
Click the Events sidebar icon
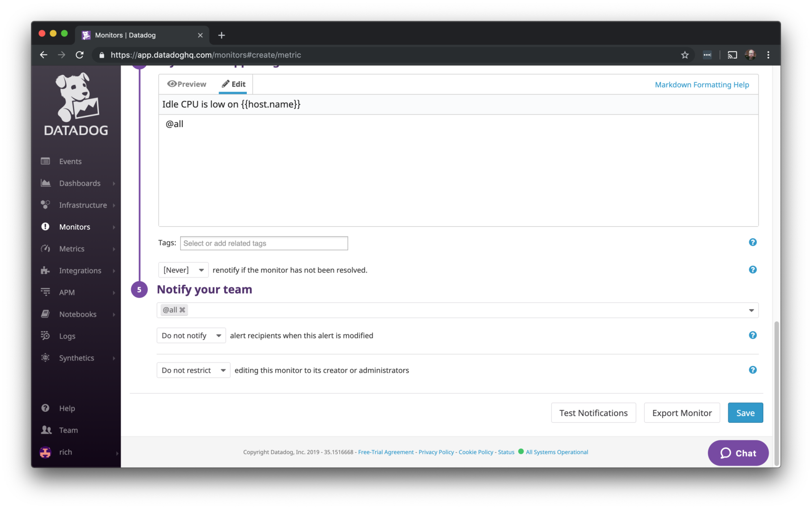click(46, 161)
